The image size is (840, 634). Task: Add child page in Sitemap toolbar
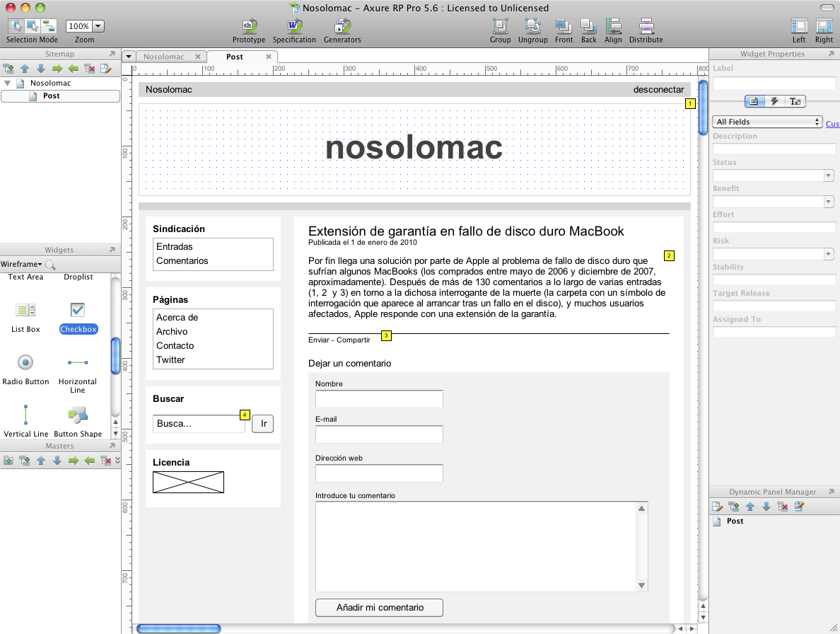click(8, 69)
